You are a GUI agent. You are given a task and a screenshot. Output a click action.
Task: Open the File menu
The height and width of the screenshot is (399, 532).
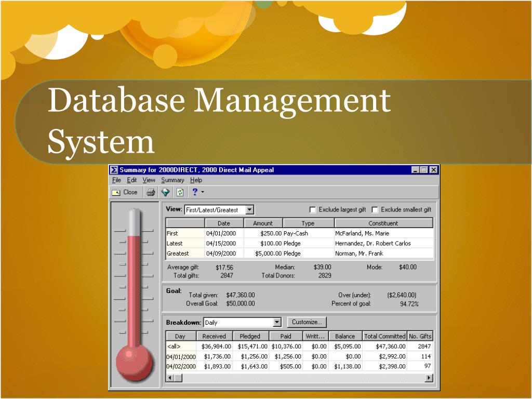(116, 180)
